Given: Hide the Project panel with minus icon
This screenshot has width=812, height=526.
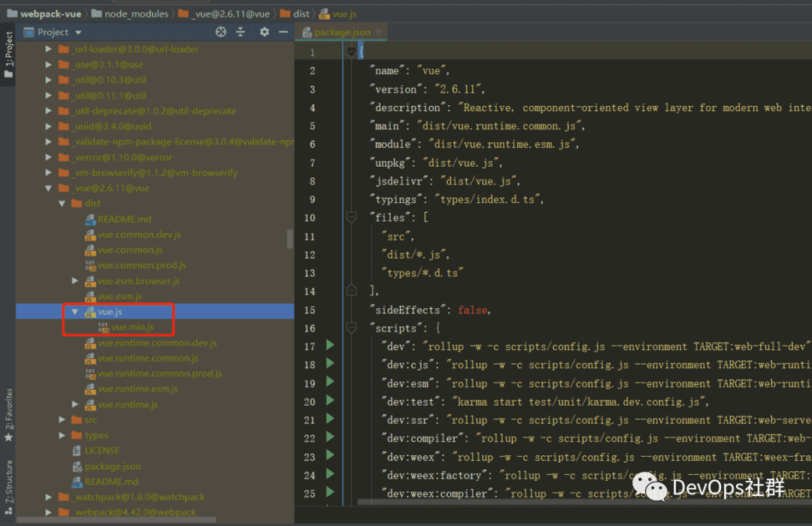Looking at the screenshot, I should (283, 32).
